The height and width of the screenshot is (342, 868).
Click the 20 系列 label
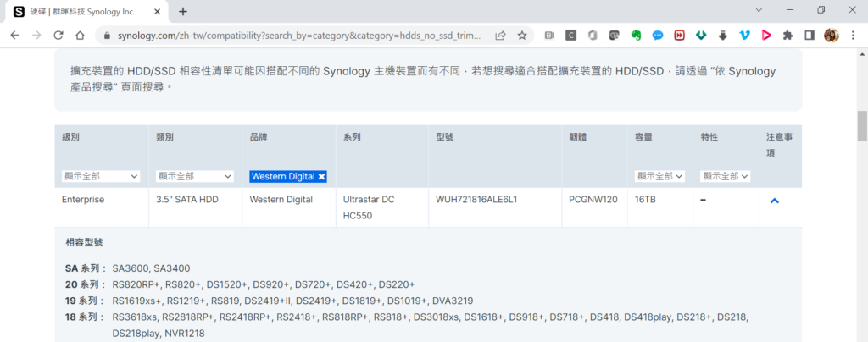tap(86, 284)
